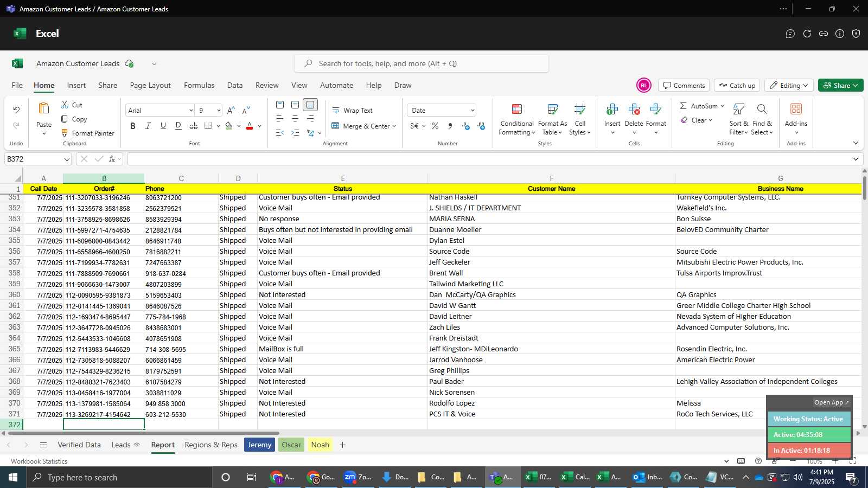
Task: Toggle Center horizontal alignment
Action: pyautogui.click(x=295, y=119)
